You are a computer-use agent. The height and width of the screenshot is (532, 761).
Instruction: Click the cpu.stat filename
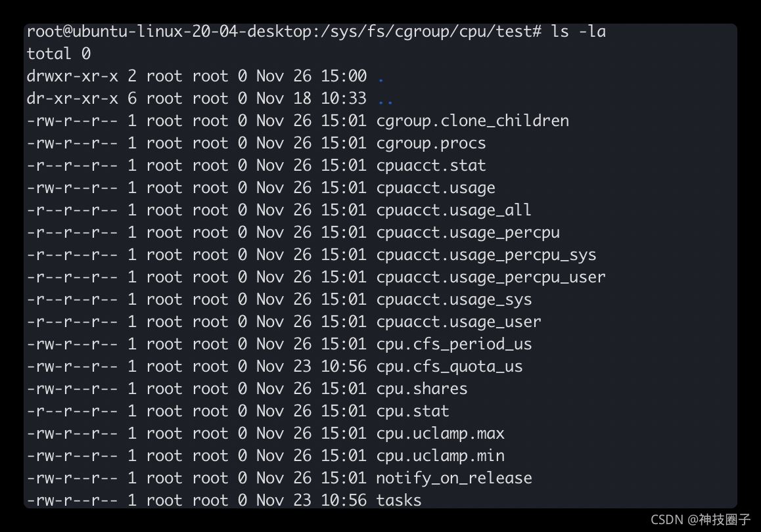(412, 411)
